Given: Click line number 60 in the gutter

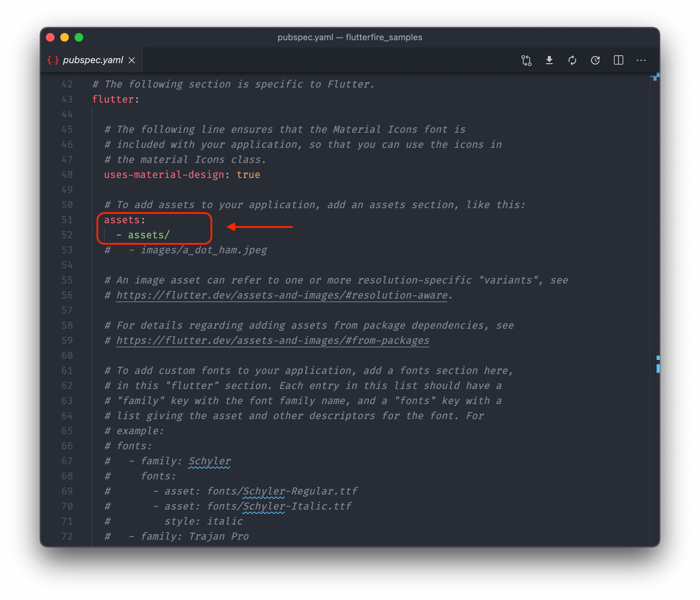Looking at the screenshot, I should pyautogui.click(x=67, y=356).
